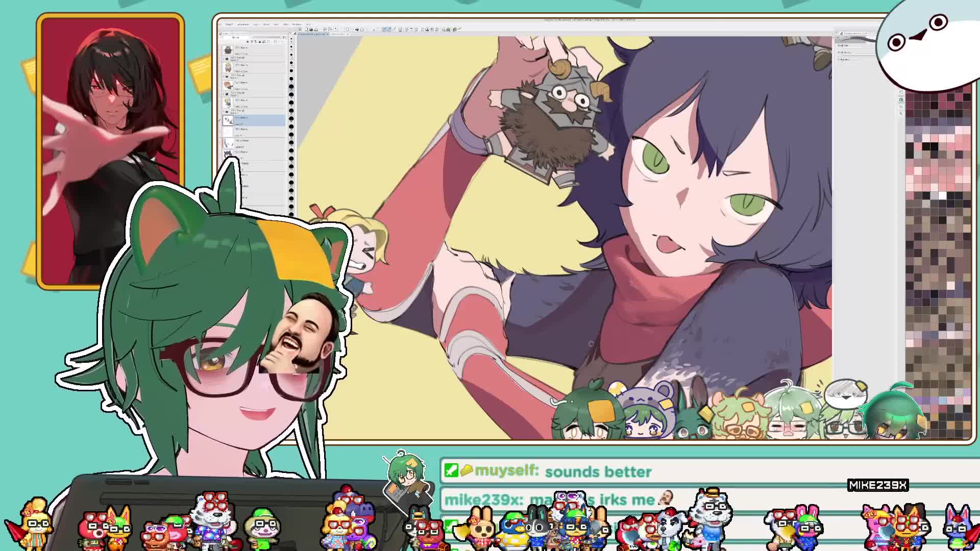
Task: Open the View menu
Action: [x=276, y=24]
